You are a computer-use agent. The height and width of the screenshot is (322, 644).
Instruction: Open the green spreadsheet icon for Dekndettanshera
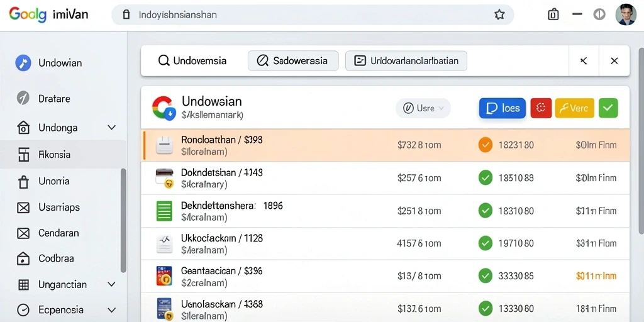point(164,211)
